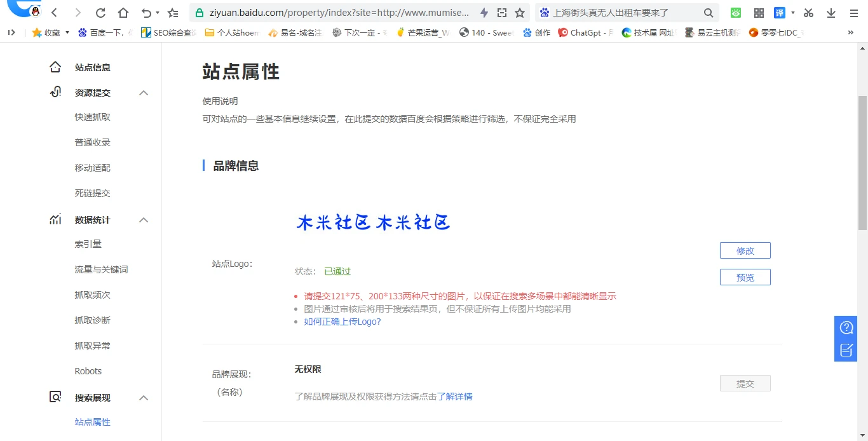Click the search magnifier icon
Image resolution: width=868 pixels, height=441 pixels.
[x=709, y=13]
